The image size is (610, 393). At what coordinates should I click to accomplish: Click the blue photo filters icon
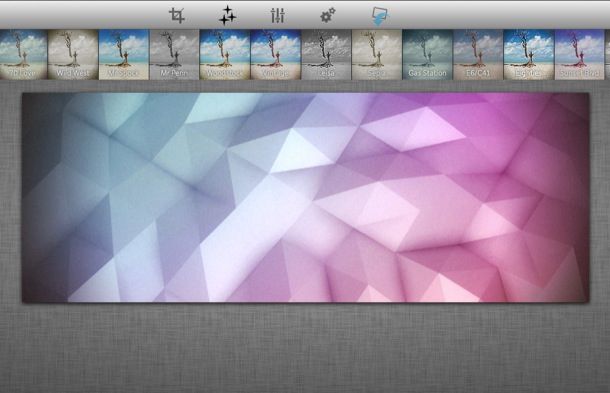379,16
